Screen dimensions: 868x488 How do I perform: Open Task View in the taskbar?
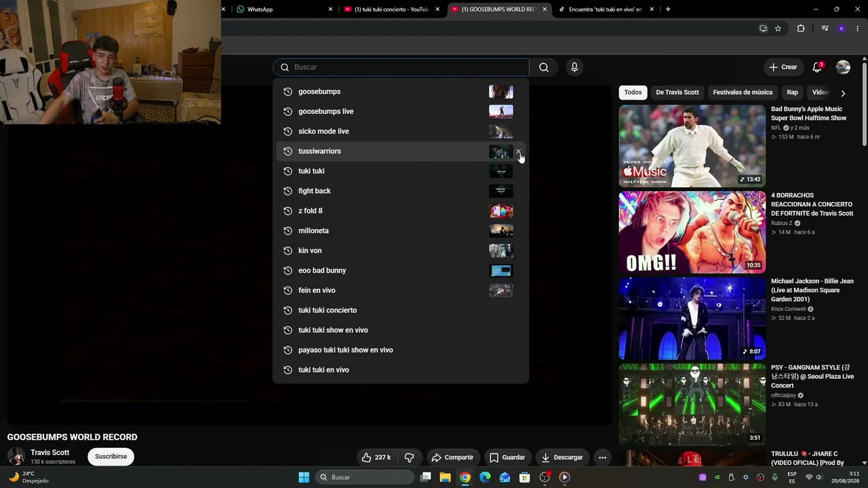425,477
